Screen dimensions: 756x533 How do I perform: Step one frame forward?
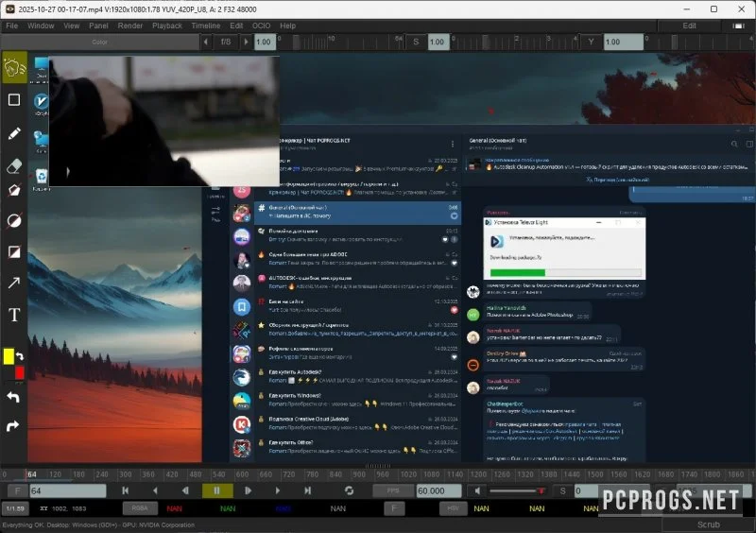[248, 491]
